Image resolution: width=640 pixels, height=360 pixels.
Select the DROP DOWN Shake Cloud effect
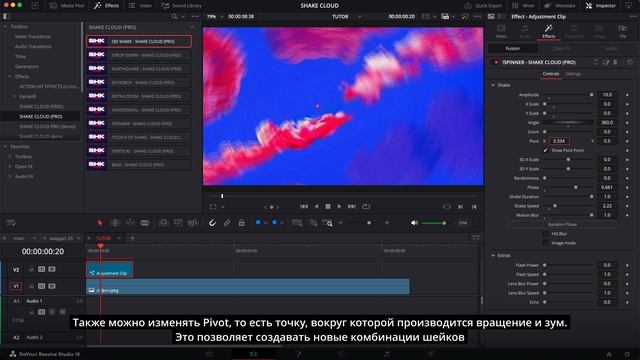point(139,55)
